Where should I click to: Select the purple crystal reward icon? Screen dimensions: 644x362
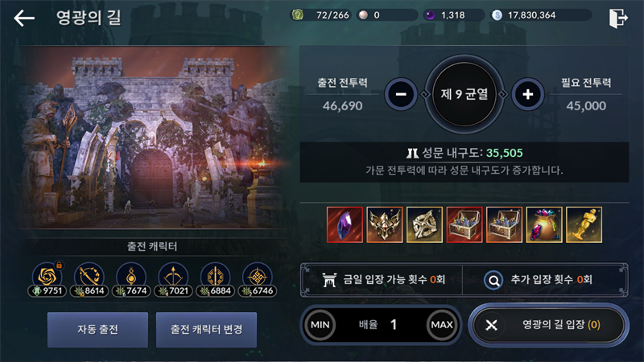(x=345, y=224)
